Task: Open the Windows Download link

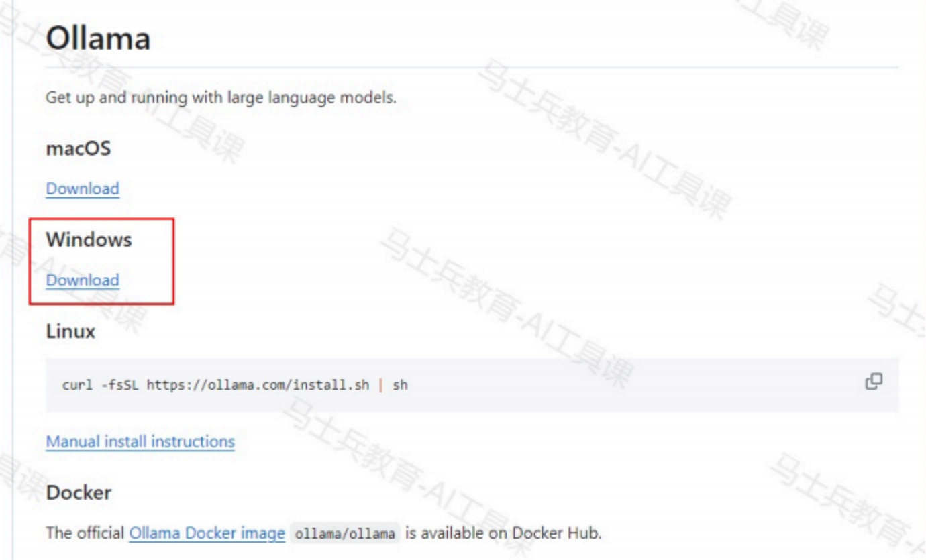Action: (83, 280)
